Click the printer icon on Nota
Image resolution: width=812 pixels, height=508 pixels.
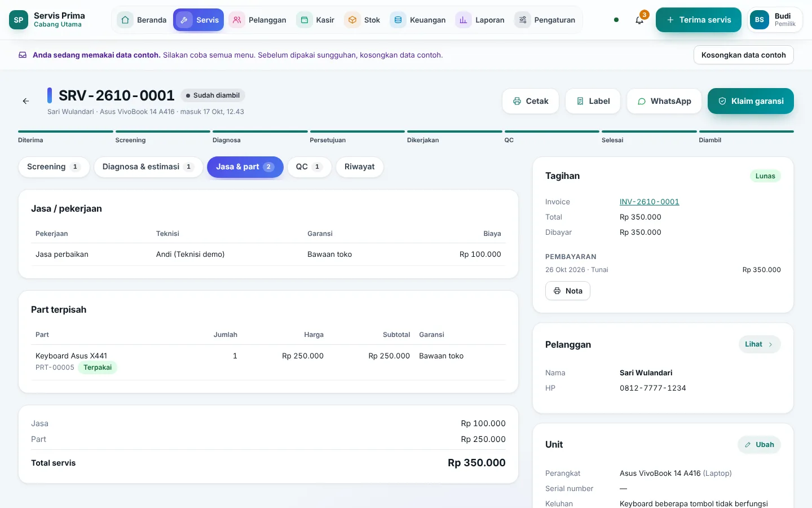[557, 291]
